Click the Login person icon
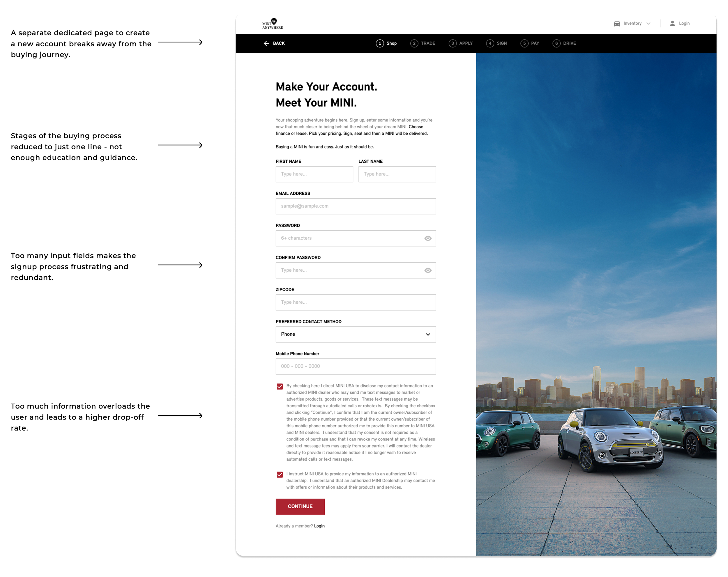The height and width of the screenshot is (577, 728). tap(672, 23)
